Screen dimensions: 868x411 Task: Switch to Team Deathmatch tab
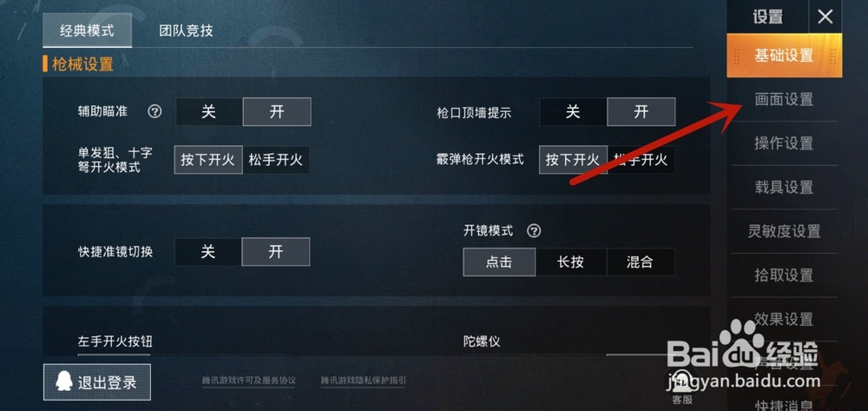[x=186, y=30]
